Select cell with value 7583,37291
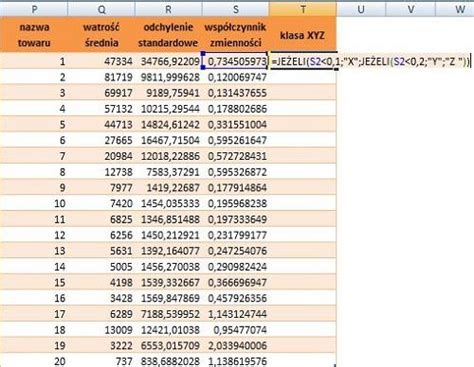 [168, 172]
